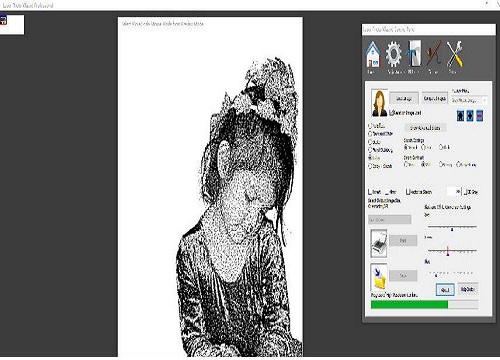
Task: Click the small numeric spinner box in checkbox row
Action: point(454,192)
